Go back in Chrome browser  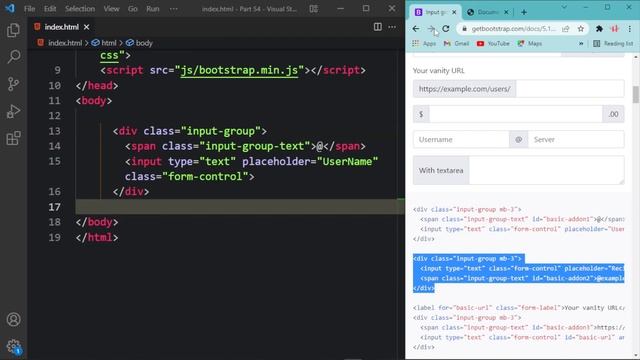click(416, 29)
